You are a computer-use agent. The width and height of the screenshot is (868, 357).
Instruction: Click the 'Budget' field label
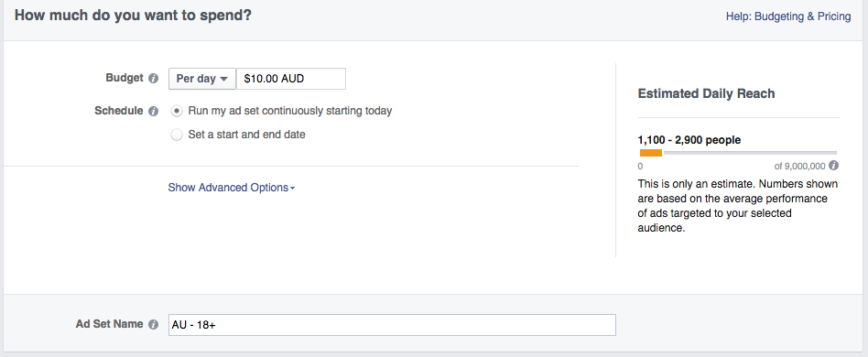click(124, 78)
